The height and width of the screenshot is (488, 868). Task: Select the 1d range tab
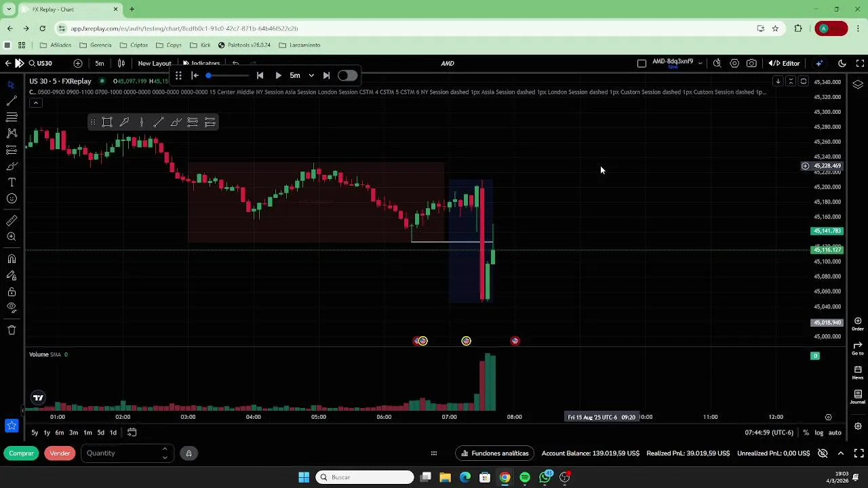(x=113, y=432)
